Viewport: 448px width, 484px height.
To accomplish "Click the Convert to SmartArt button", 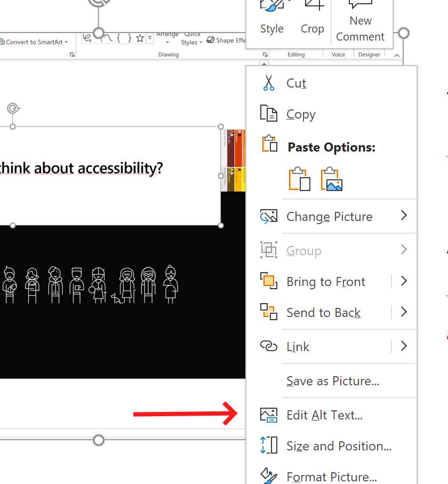I will [32, 42].
